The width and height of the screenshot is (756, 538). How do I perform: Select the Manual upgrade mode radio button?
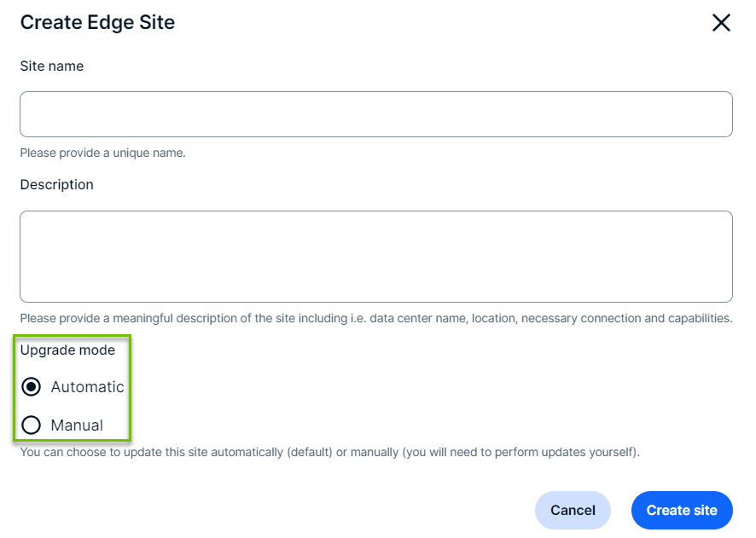pos(32,425)
